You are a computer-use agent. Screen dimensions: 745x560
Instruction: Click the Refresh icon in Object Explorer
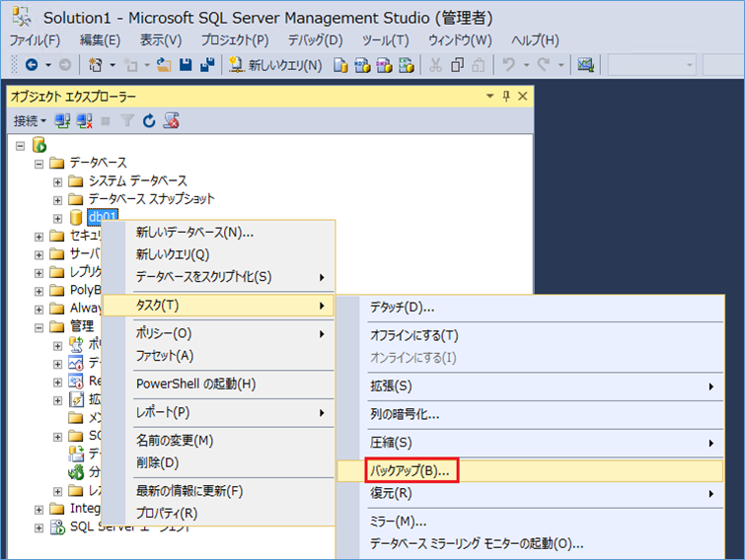[x=149, y=120]
